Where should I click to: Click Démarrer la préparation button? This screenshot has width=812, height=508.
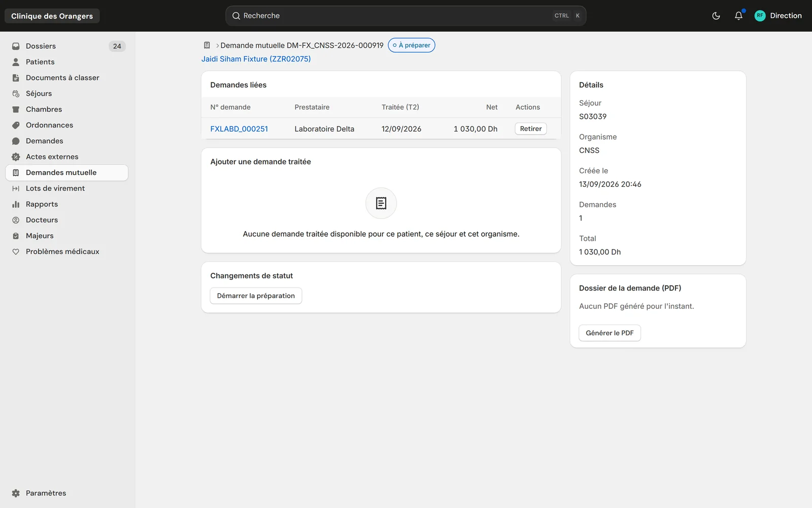click(256, 296)
